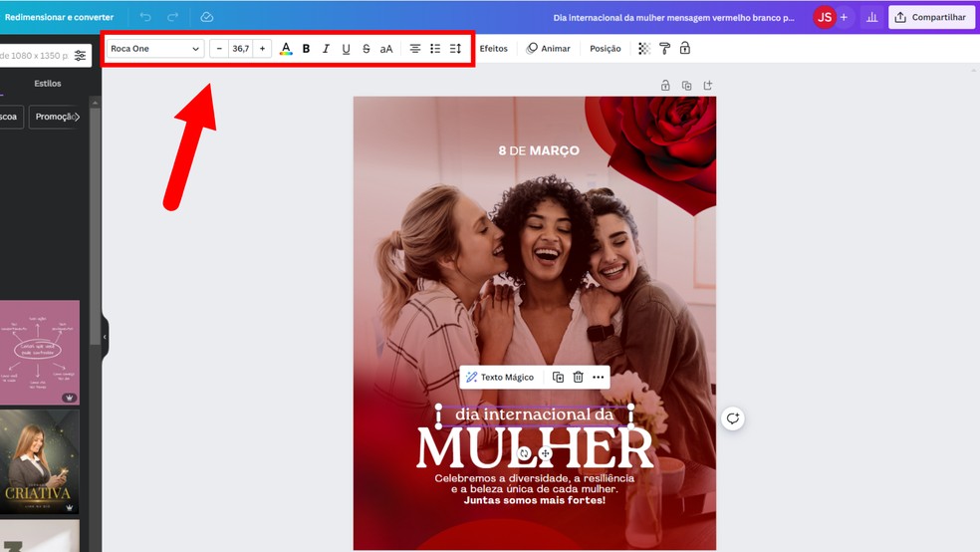
Task: Open the Posição panel
Action: (605, 49)
